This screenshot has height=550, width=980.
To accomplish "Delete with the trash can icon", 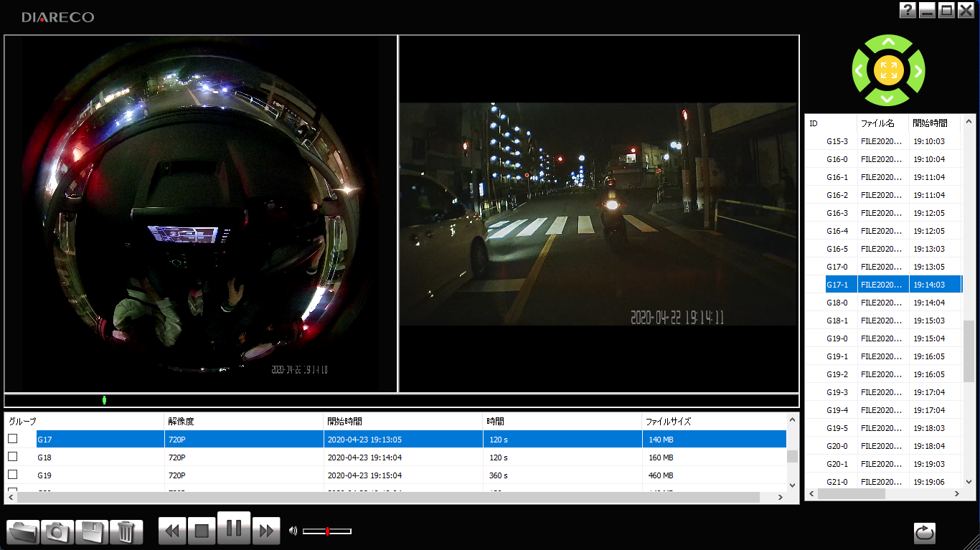I will coord(126,531).
